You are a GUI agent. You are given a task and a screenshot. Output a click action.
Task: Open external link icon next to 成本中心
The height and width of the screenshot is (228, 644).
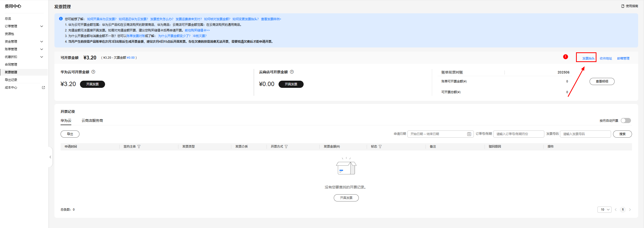click(43, 87)
